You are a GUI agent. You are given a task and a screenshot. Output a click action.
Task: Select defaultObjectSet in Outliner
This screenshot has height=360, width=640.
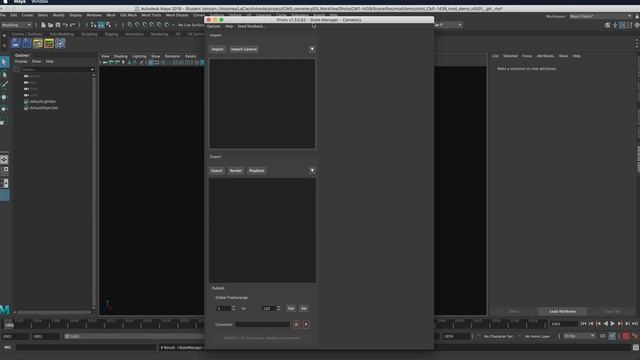point(44,108)
